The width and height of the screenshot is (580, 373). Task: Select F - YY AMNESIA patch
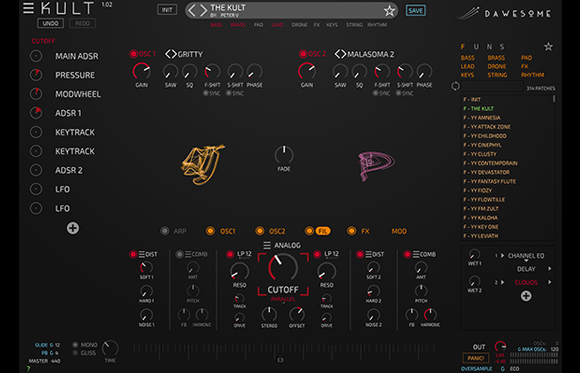[482, 118]
